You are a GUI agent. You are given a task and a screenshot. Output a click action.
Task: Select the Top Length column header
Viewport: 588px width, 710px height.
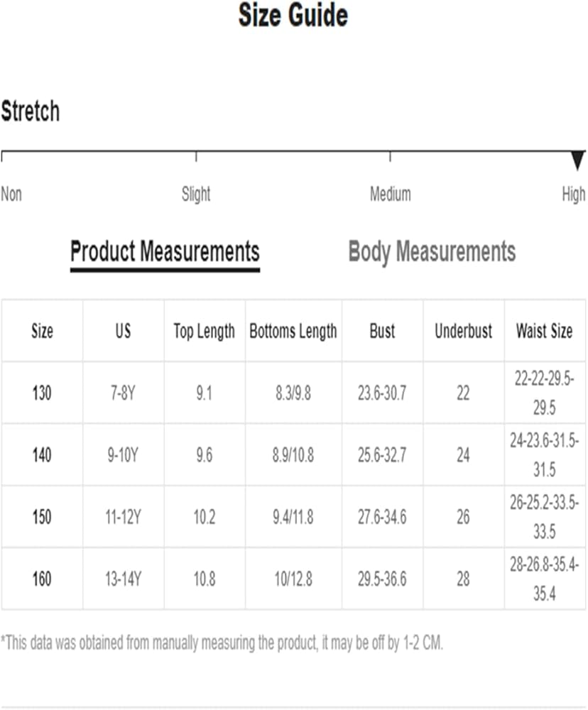coord(204,331)
